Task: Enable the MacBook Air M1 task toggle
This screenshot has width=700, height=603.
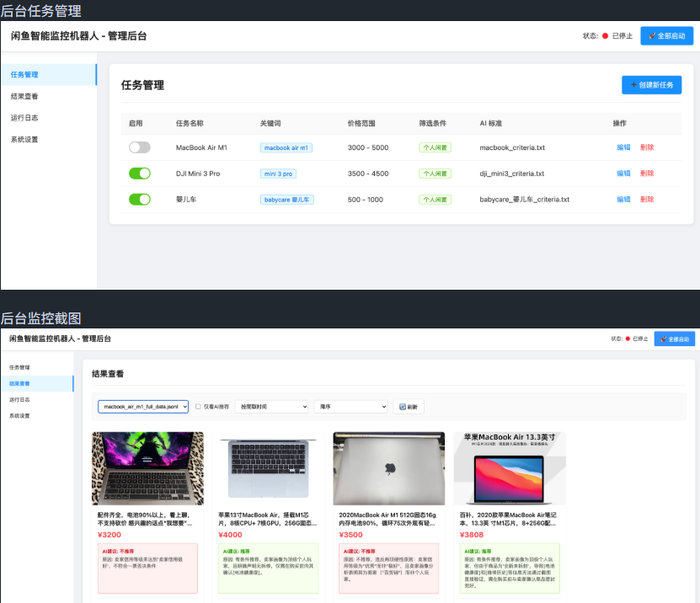Action: pyautogui.click(x=140, y=147)
